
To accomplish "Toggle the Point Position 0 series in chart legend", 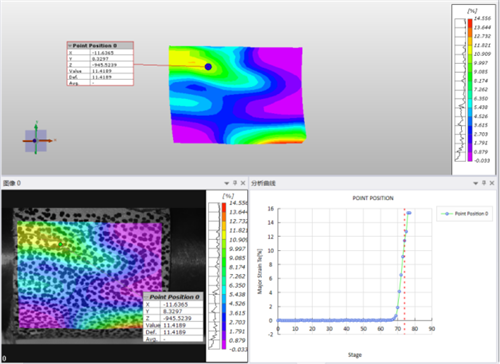I will (x=464, y=214).
